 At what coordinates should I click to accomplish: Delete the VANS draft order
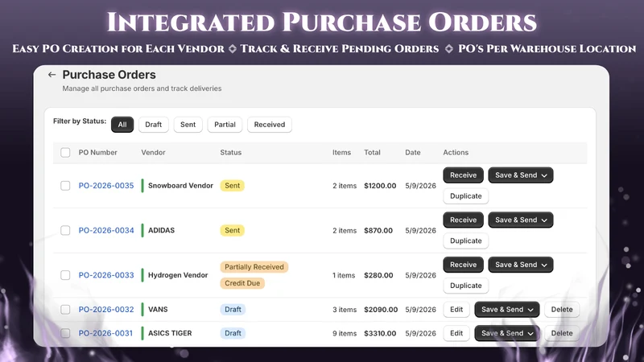(x=562, y=310)
